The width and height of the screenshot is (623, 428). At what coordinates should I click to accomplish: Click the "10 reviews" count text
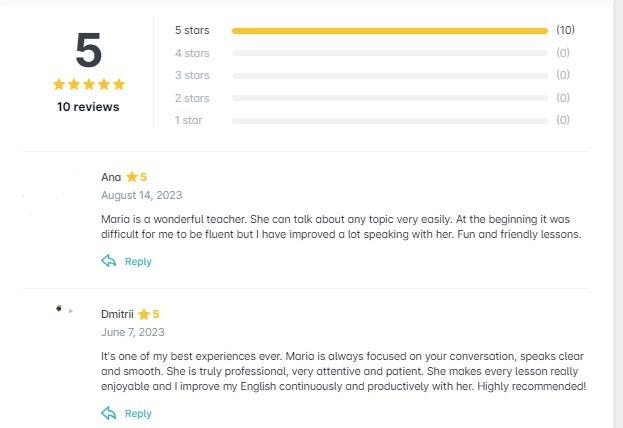click(x=88, y=107)
